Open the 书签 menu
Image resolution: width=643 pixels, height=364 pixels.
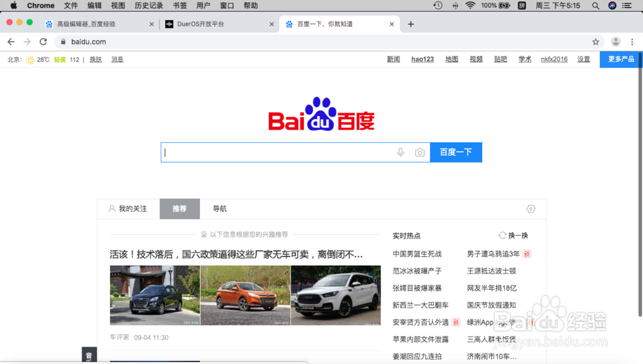pyautogui.click(x=179, y=5)
